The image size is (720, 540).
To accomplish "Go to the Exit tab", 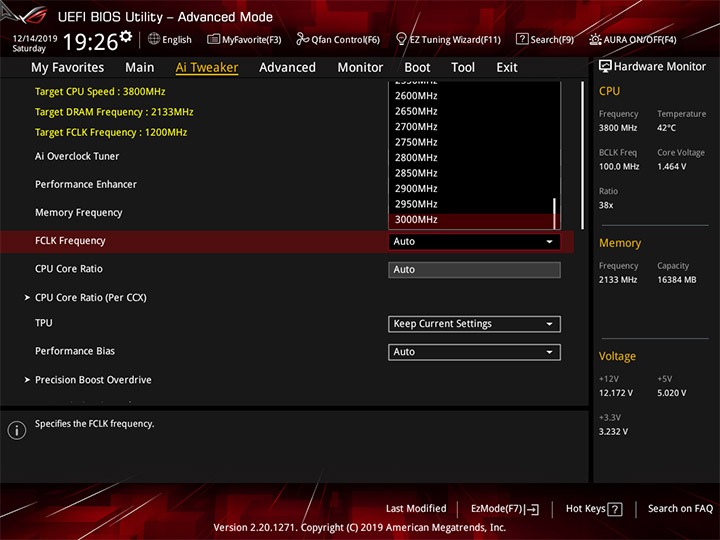I will tap(506, 68).
